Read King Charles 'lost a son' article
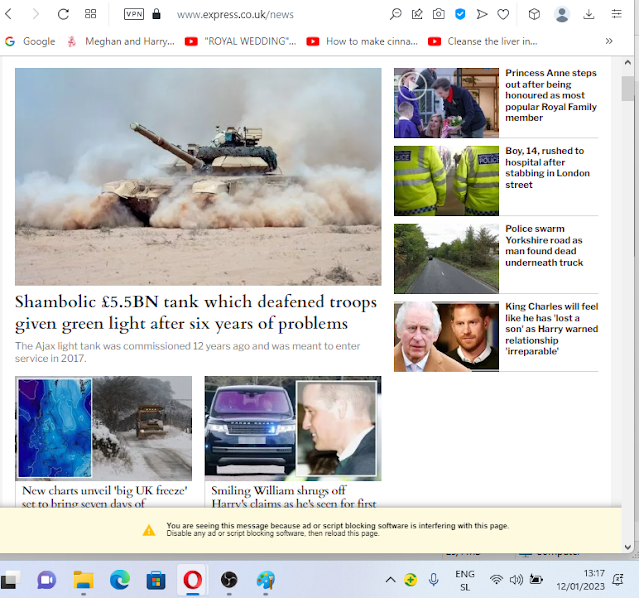639x598 pixels. coord(551,329)
